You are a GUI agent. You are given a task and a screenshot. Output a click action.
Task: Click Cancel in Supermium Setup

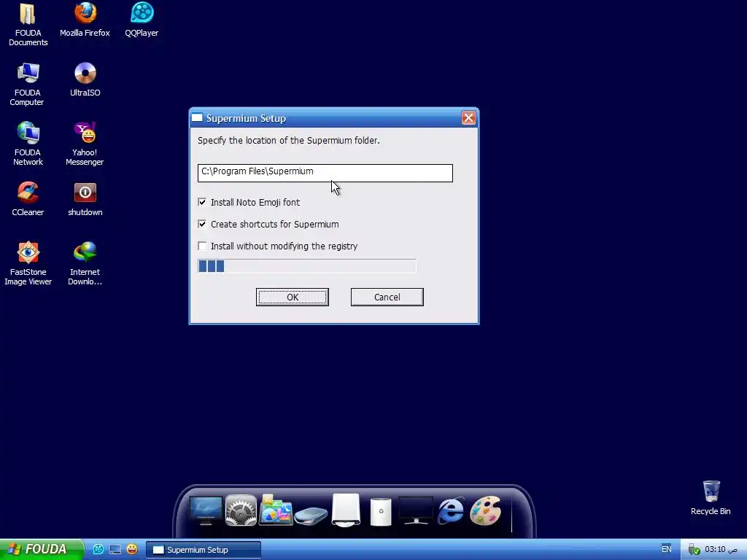tap(387, 297)
